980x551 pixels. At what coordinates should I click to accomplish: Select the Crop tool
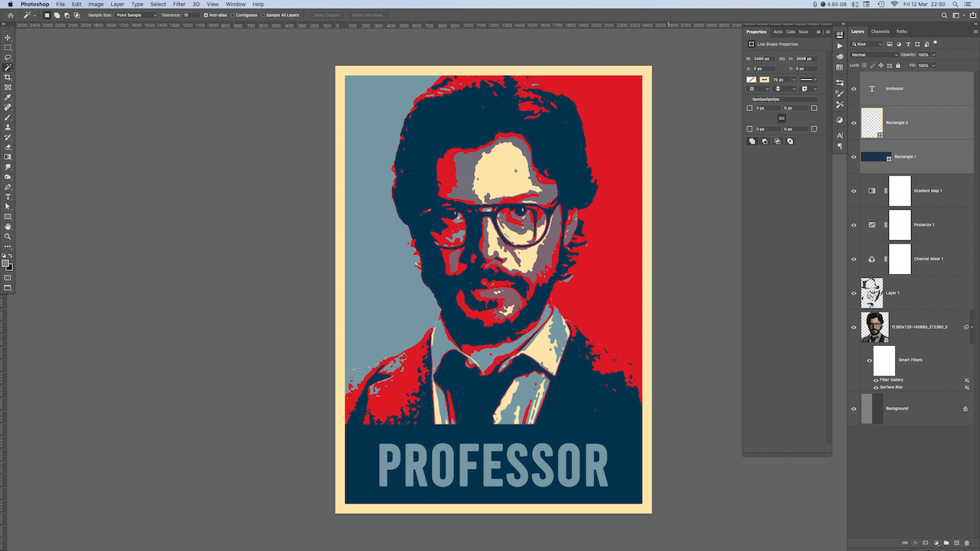8,77
